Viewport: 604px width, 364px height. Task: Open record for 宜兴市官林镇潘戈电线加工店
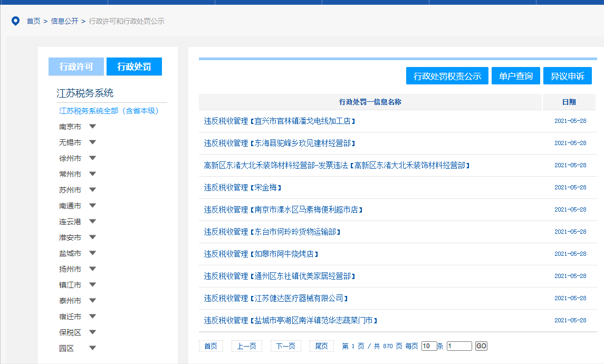(x=279, y=121)
